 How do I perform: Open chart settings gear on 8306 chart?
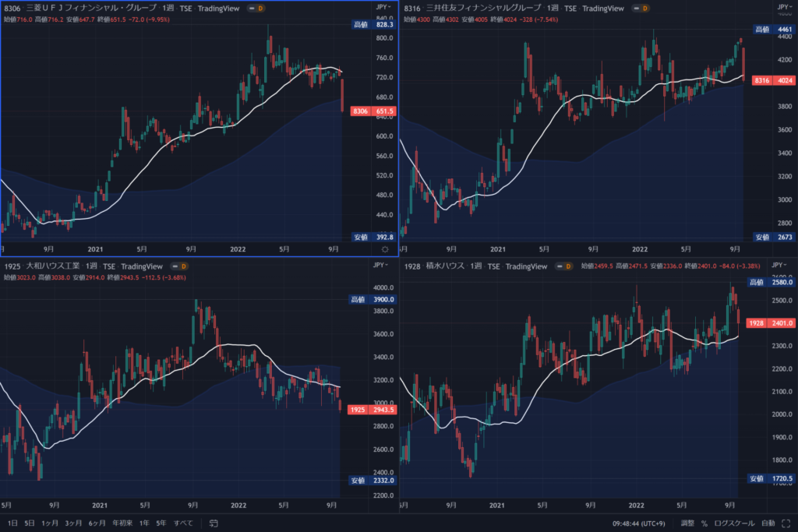click(385, 249)
